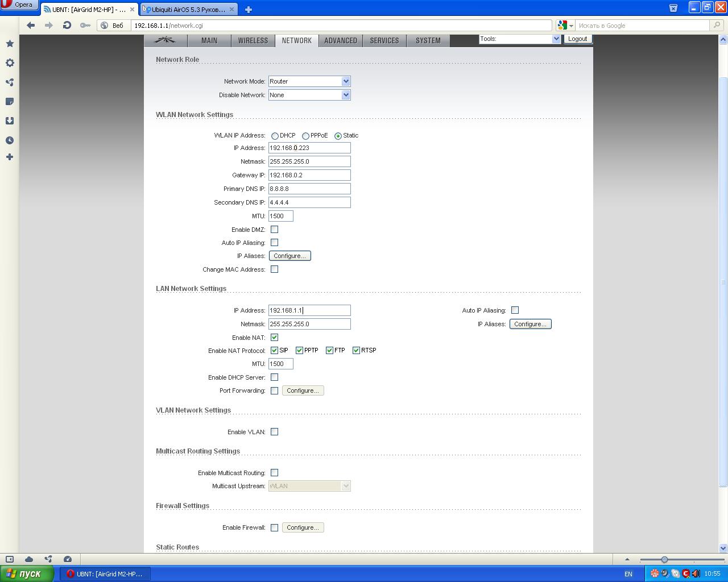The height and width of the screenshot is (582, 728).
Task: Open the Disable Network dropdown
Action: (x=309, y=95)
